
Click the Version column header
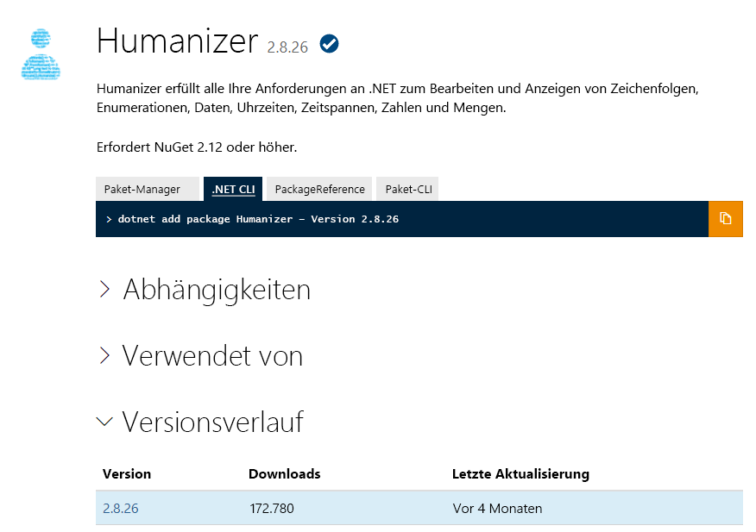[127, 473]
